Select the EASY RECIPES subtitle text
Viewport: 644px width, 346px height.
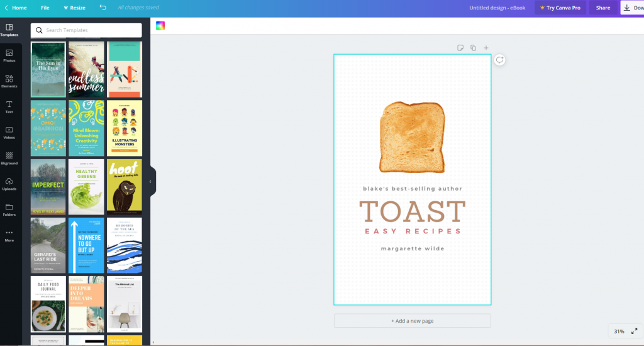(413, 232)
